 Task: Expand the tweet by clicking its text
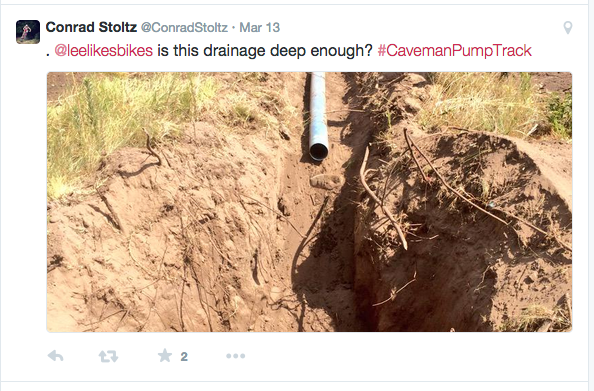point(265,50)
